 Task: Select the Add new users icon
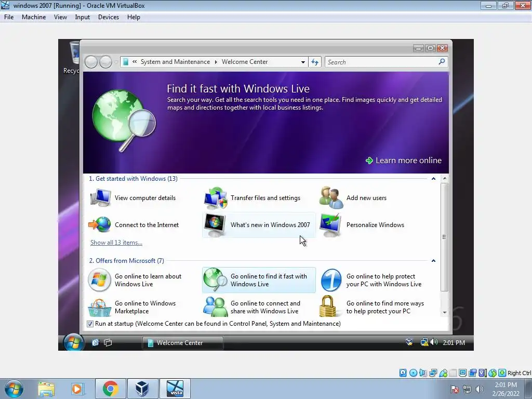(331, 198)
